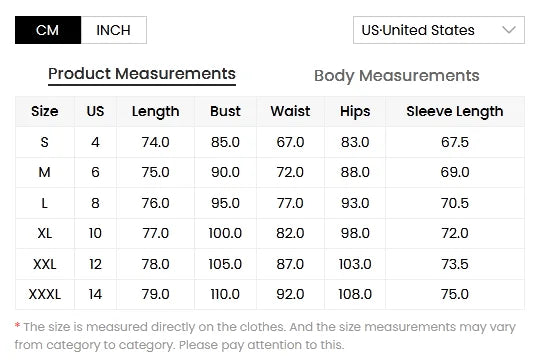551x360 pixels.
Task: Click the Waist column header
Action: point(290,111)
